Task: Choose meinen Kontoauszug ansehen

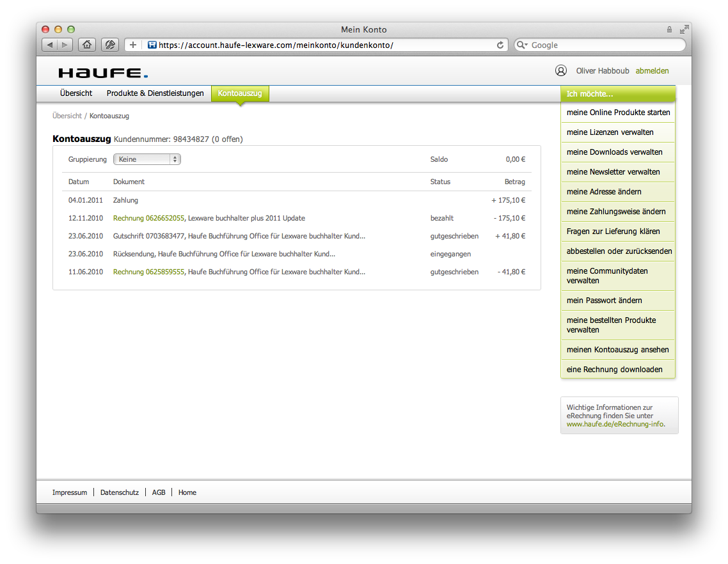Action: coord(618,350)
